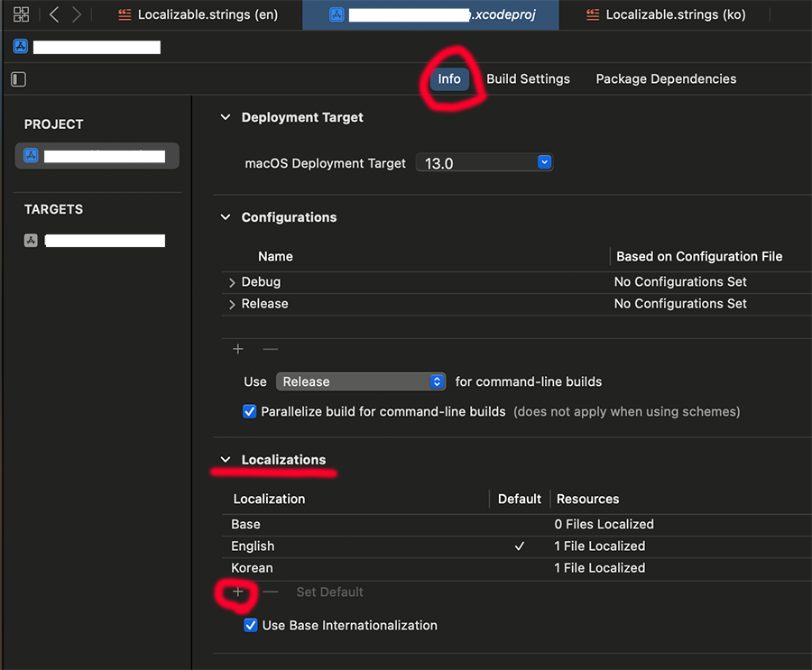Click the plus icon under Localizations
The image size is (812, 670).
click(238, 592)
